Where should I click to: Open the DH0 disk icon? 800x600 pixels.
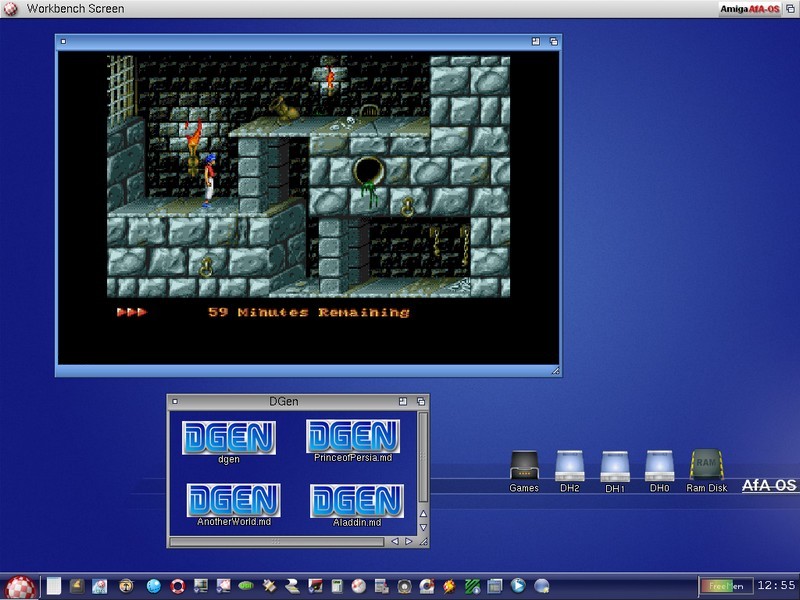tap(658, 467)
